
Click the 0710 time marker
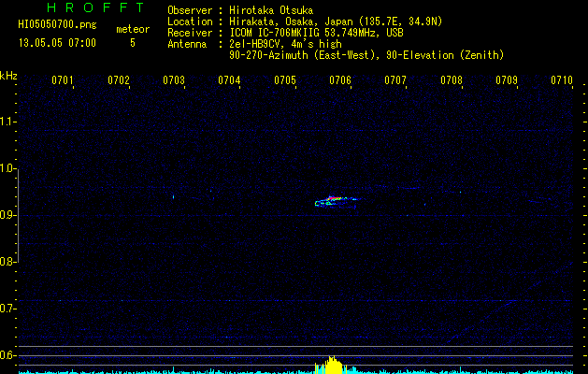tap(562, 80)
